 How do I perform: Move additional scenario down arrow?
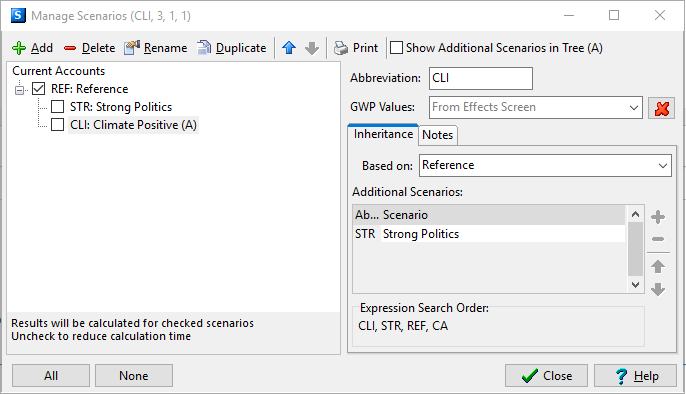point(658,289)
